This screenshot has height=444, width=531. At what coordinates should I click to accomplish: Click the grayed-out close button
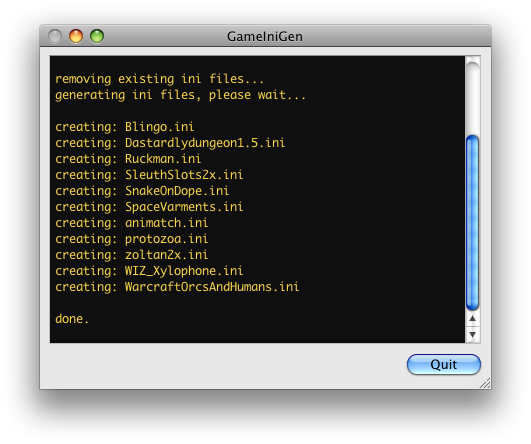click(55, 36)
